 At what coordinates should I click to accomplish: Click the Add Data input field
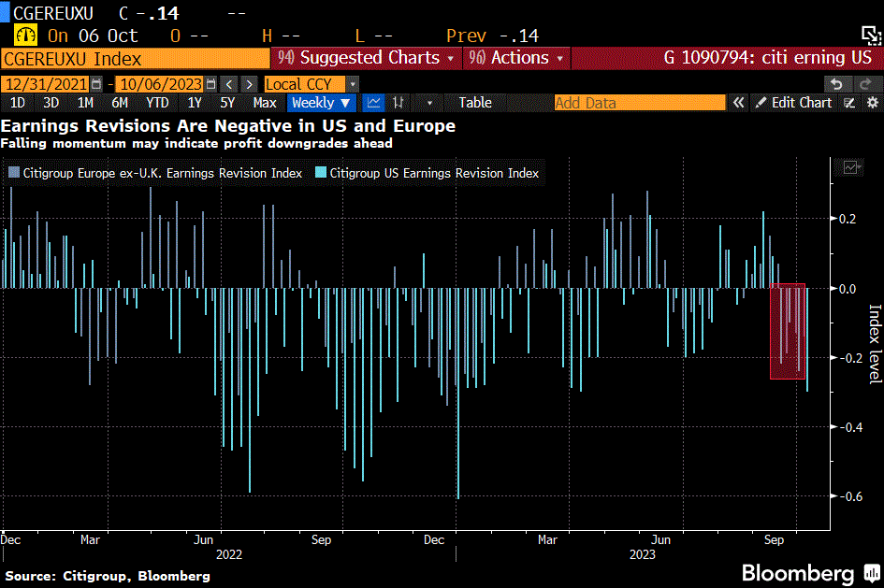[x=639, y=103]
